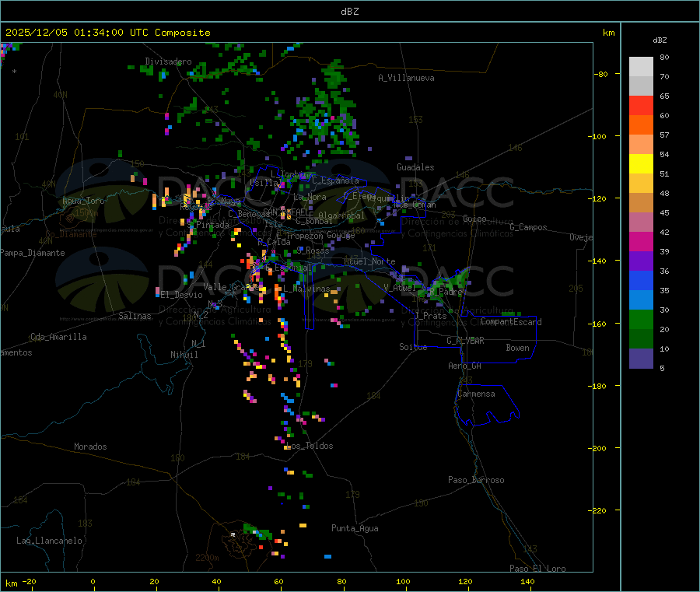700x592 pixels.
Task: Click the 2200m elevation contour label
Action: pos(207,558)
